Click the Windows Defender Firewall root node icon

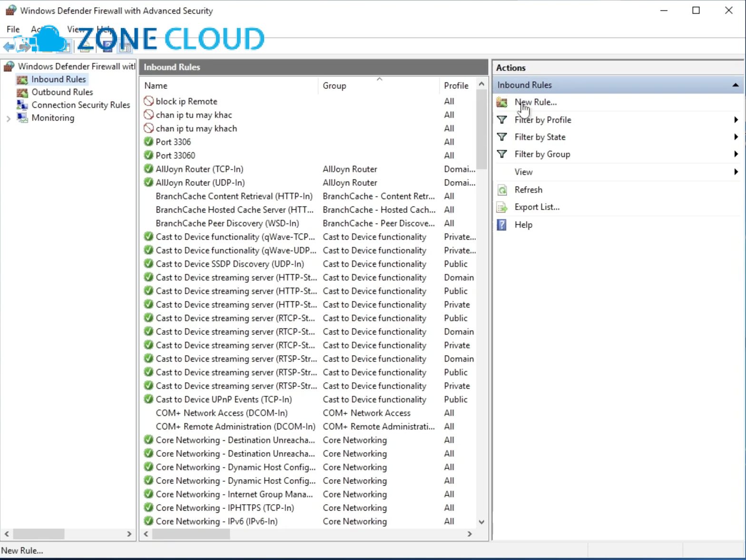[x=9, y=67]
